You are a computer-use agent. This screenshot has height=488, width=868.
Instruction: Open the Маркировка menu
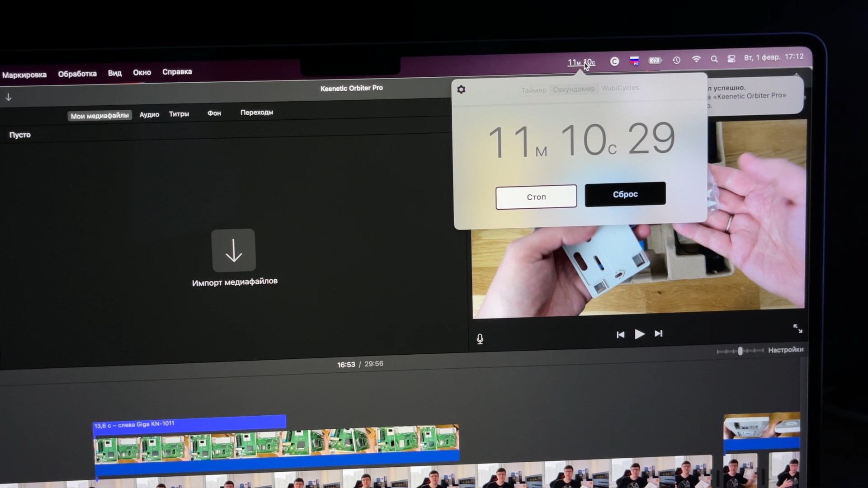click(24, 75)
